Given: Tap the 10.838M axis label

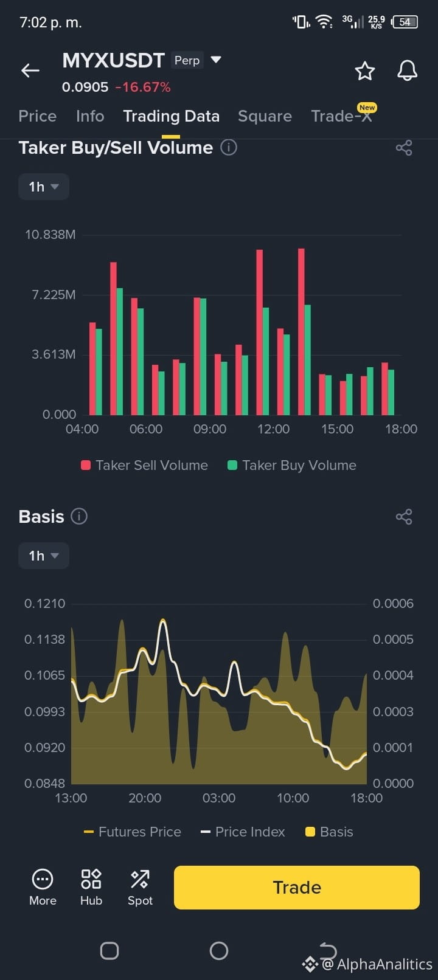Looking at the screenshot, I should (50, 235).
